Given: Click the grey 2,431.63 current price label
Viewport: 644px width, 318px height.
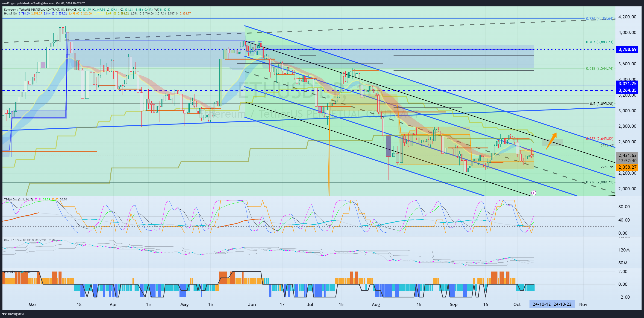Looking at the screenshot, I should coord(627,155).
